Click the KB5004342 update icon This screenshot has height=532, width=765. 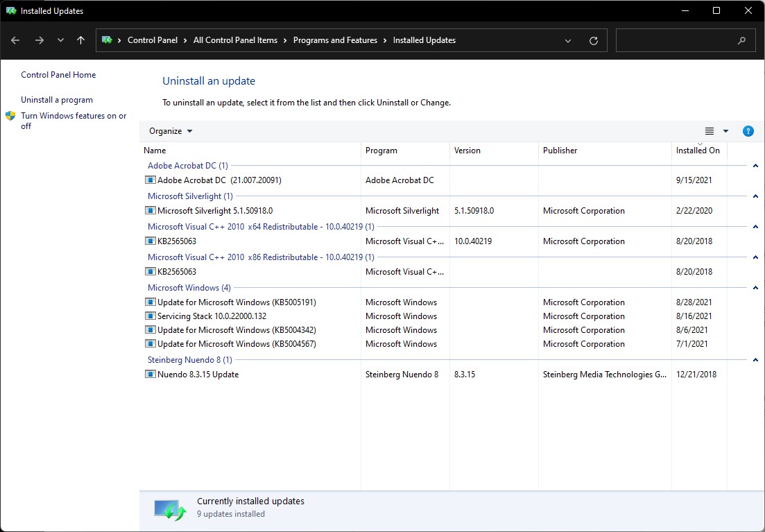(151, 330)
